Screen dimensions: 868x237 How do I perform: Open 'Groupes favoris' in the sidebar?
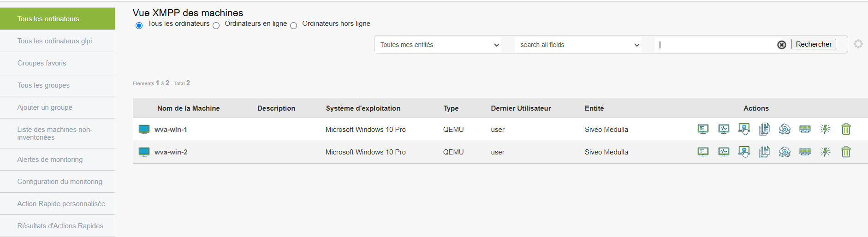[42, 63]
